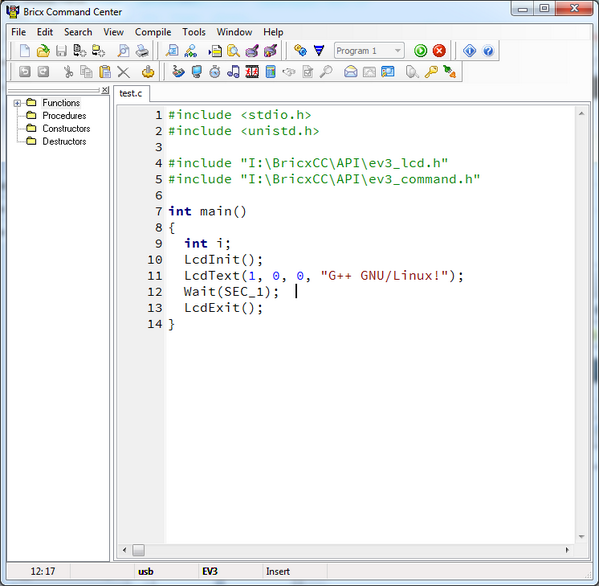Click the red Stop program button
Viewport: 599px width, 586px height.
coord(439,51)
